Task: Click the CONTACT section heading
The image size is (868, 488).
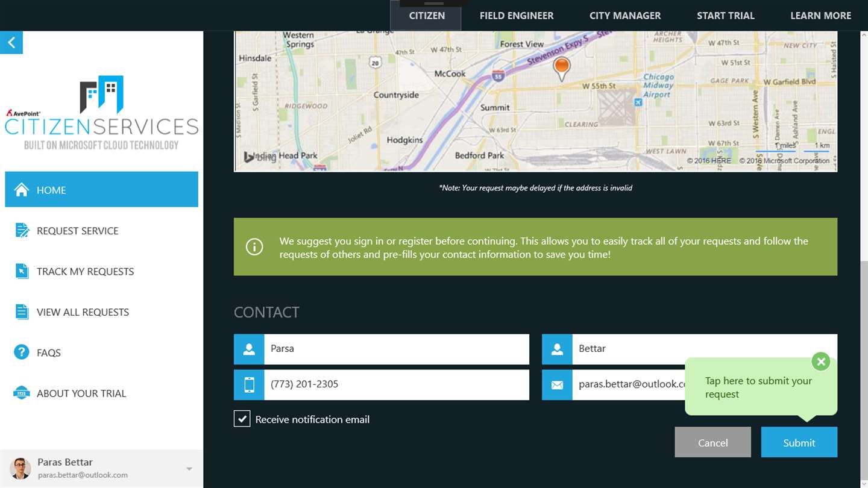Action: click(266, 312)
